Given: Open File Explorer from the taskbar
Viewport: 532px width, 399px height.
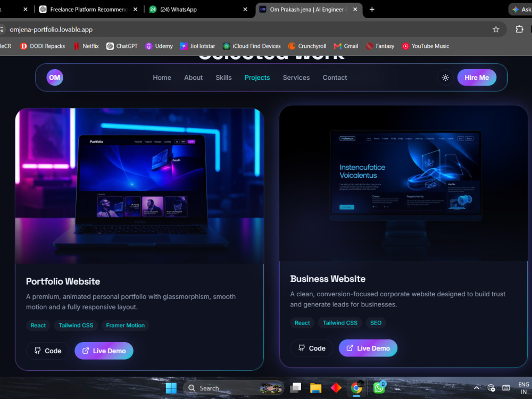Looking at the screenshot, I should coord(315,388).
